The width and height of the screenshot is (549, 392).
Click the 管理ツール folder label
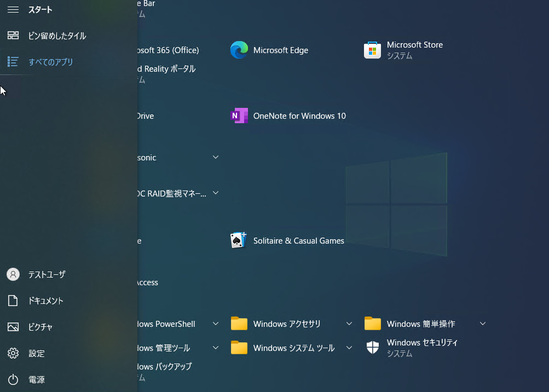pos(164,348)
